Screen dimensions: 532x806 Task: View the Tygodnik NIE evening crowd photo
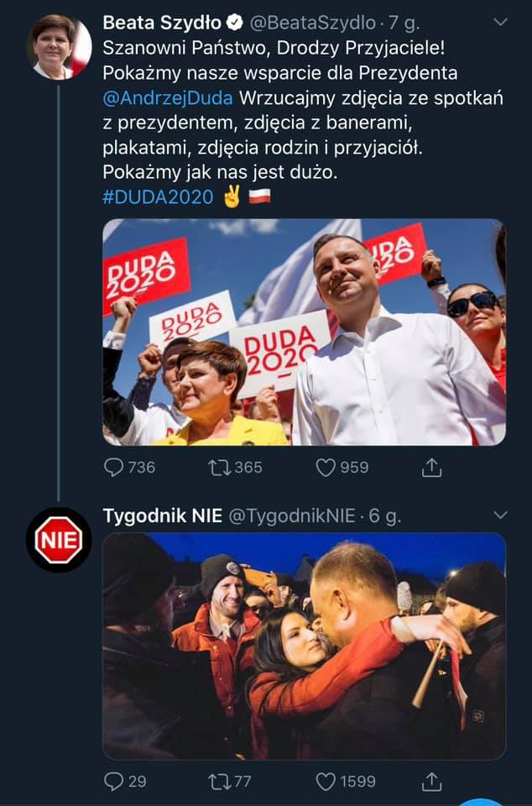coord(304,646)
